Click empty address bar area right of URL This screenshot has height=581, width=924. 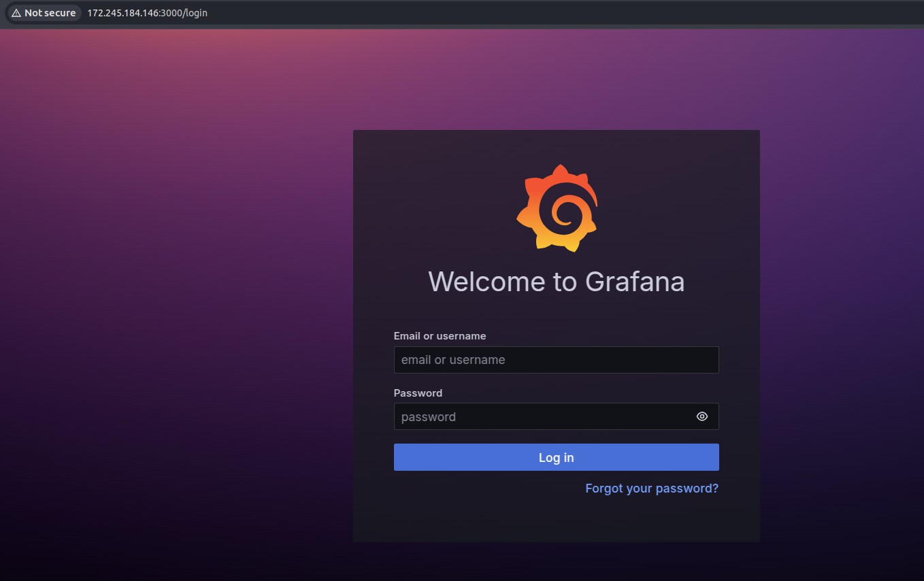544,13
